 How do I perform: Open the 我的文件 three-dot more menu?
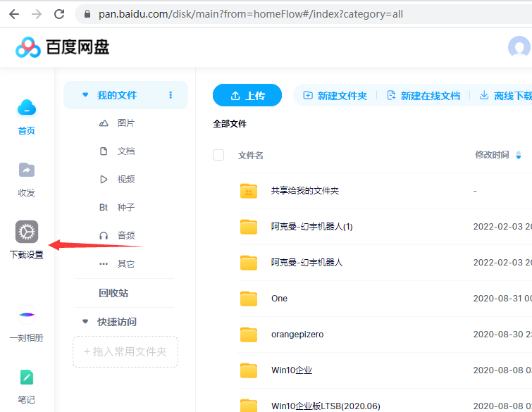[171, 95]
